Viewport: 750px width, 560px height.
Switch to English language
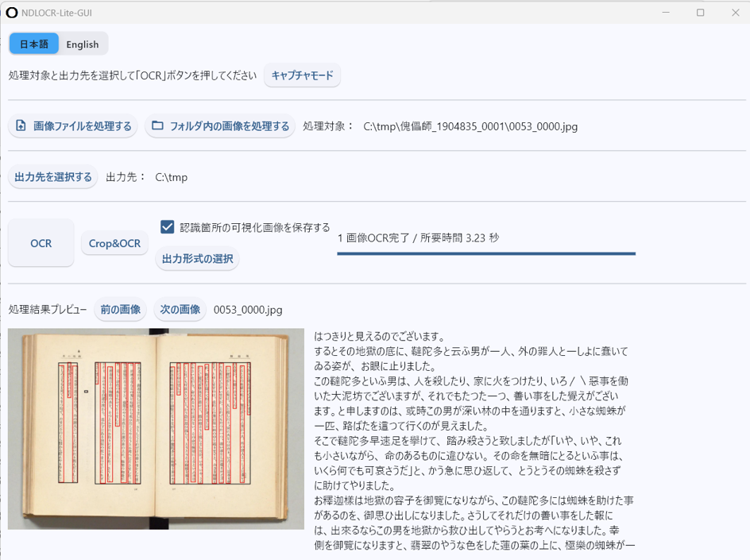[x=82, y=44]
